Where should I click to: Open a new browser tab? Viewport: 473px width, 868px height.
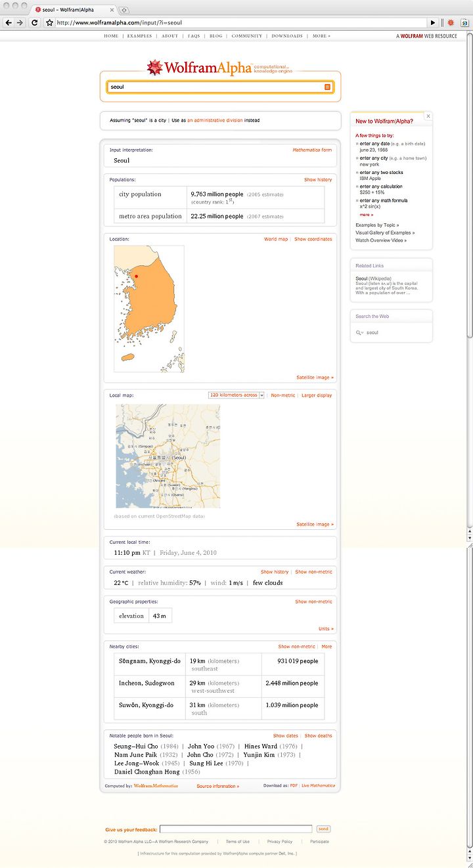click(124, 10)
